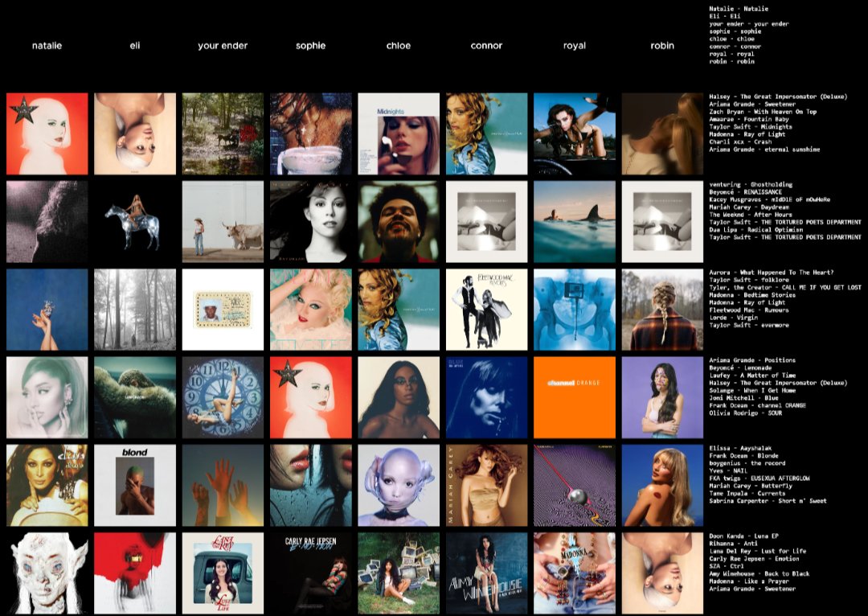Image resolution: width=868 pixels, height=616 pixels.
Task: Open Amy Winehouse Back to Black cover
Action: [486, 573]
